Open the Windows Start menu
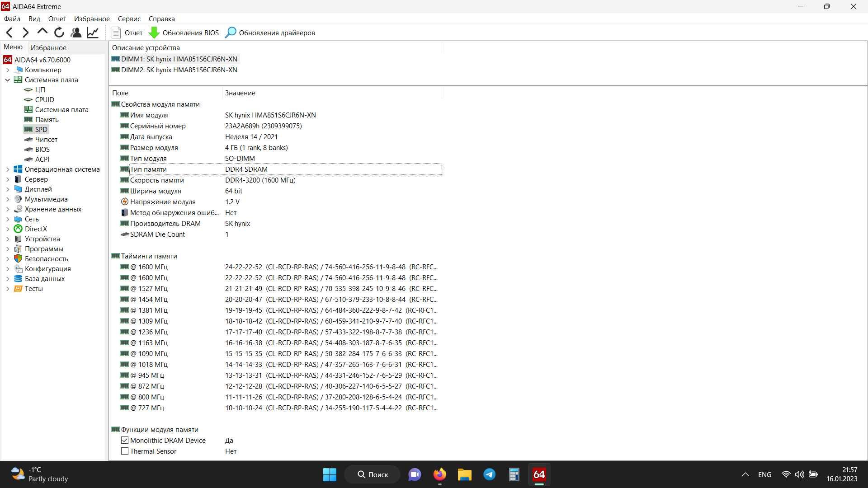The width and height of the screenshot is (868, 488). 330,474
